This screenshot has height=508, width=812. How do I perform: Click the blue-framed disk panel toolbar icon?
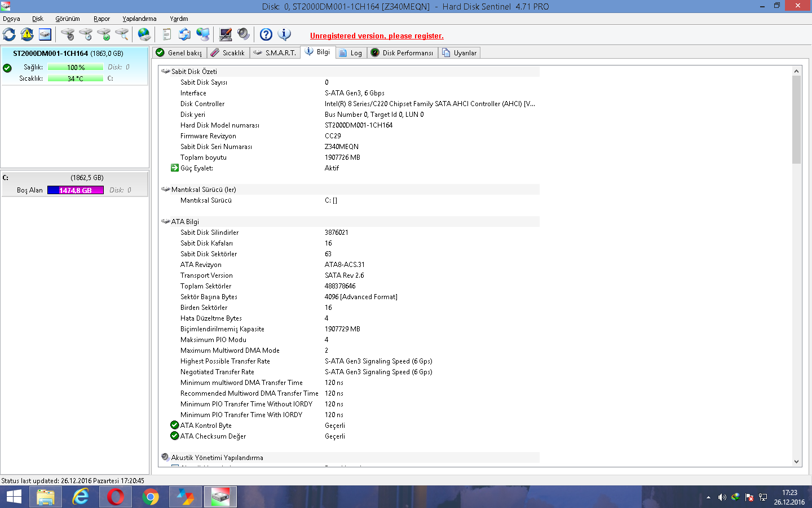tap(45, 34)
